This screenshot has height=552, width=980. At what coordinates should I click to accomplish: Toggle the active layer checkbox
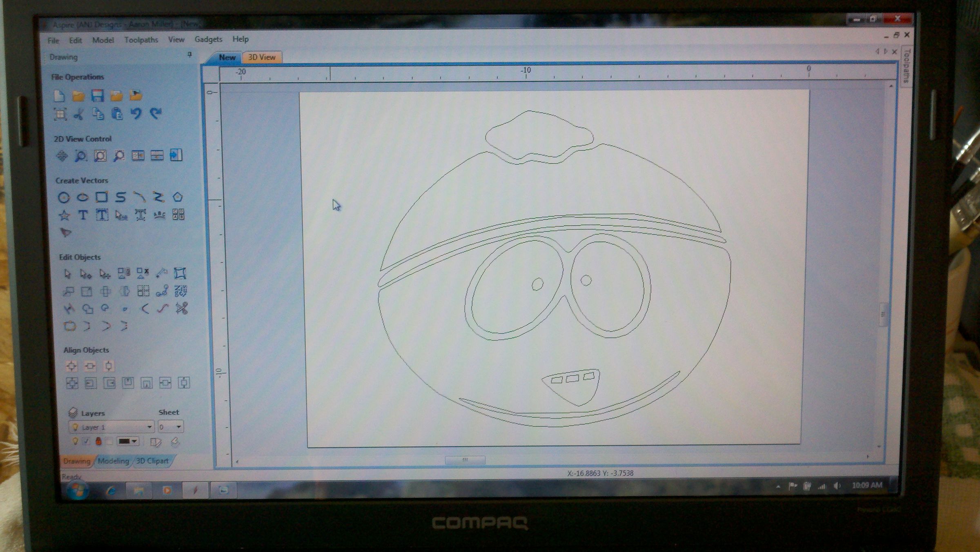[86, 441]
